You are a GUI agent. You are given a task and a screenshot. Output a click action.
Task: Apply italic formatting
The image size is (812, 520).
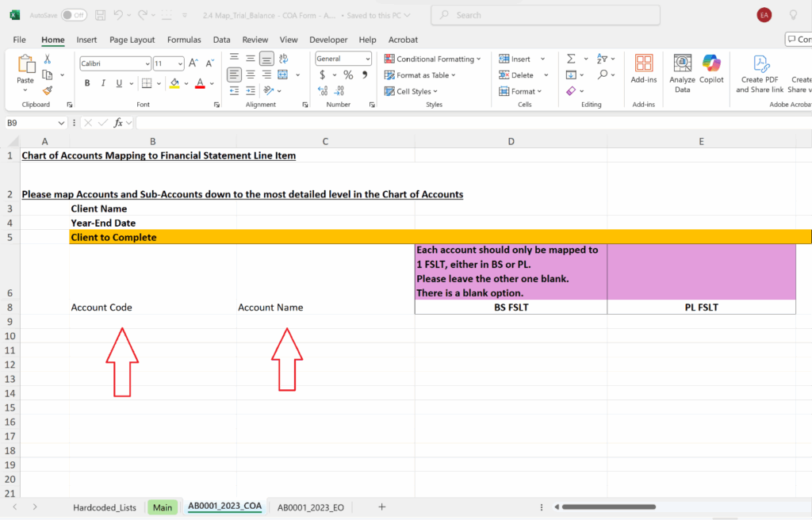[x=102, y=82]
